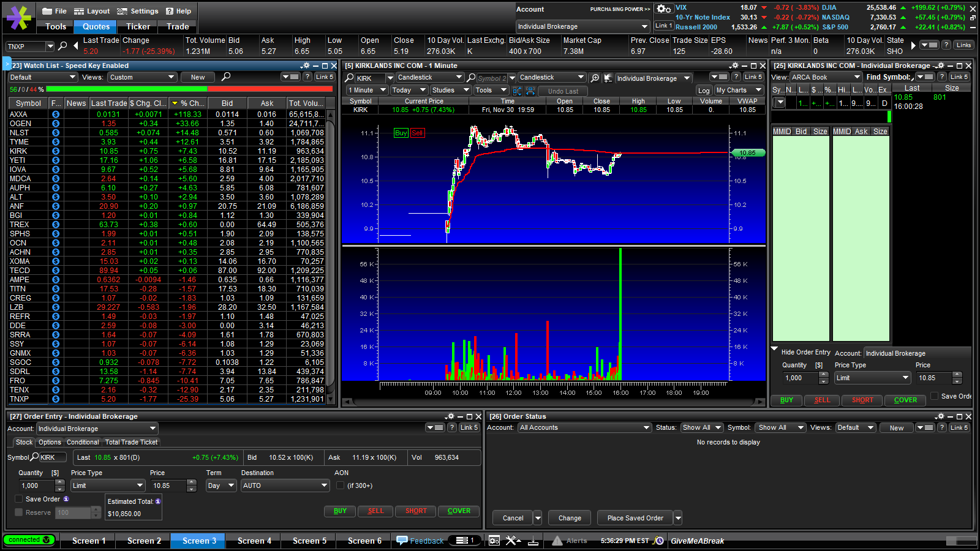Click the clock icon next to time
This screenshot has height=551, width=980.
point(658,541)
